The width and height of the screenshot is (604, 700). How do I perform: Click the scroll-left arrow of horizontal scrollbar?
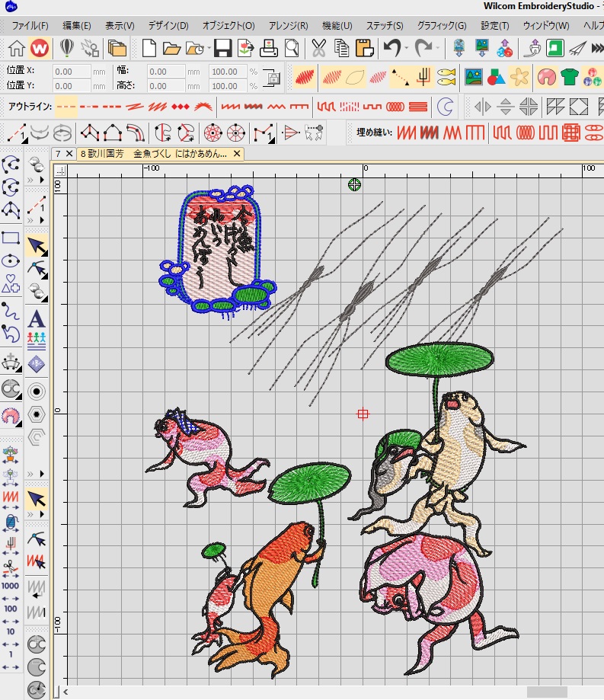click(66, 692)
